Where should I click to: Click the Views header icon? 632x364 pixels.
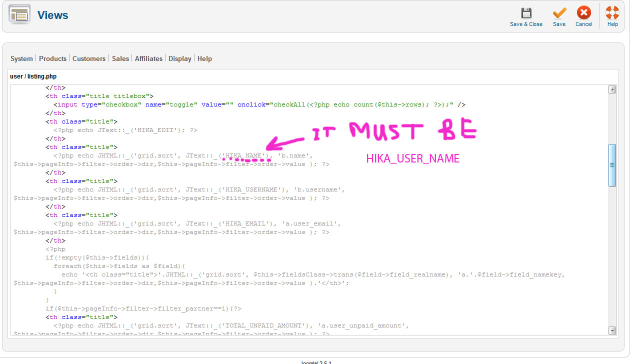pos(19,15)
